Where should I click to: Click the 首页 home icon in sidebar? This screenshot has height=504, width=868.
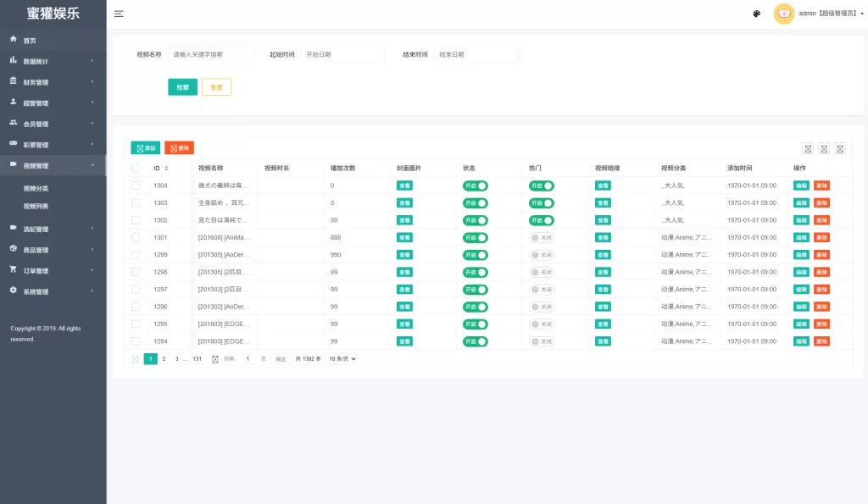coord(14,40)
